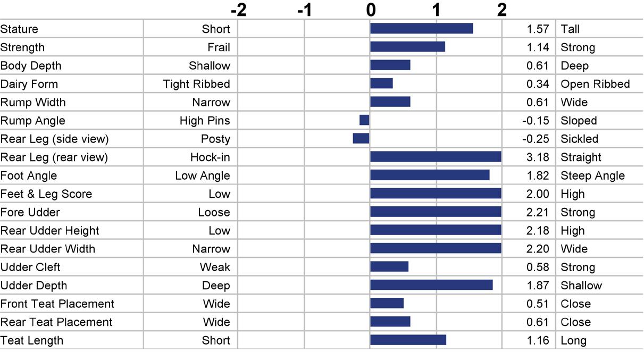Click the Fore Udder value 2.21

(538, 212)
